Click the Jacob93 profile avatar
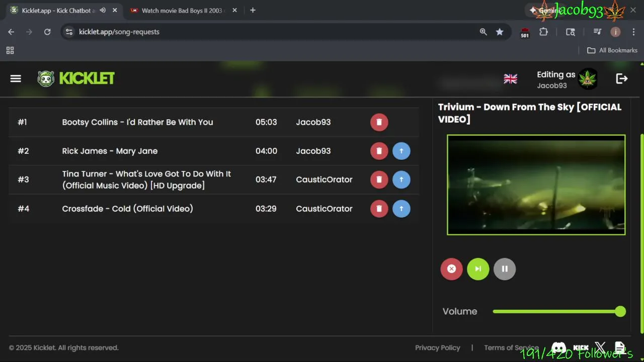Screen dimensions: 644x362 point(588,79)
